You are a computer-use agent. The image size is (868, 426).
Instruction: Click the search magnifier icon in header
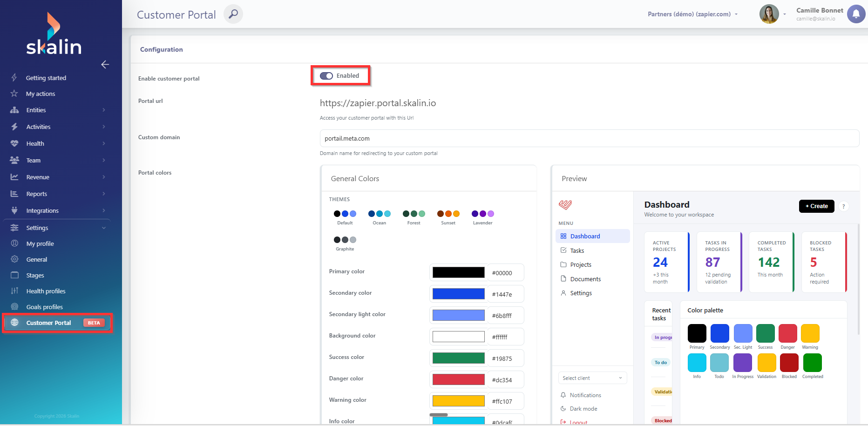point(233,14)
